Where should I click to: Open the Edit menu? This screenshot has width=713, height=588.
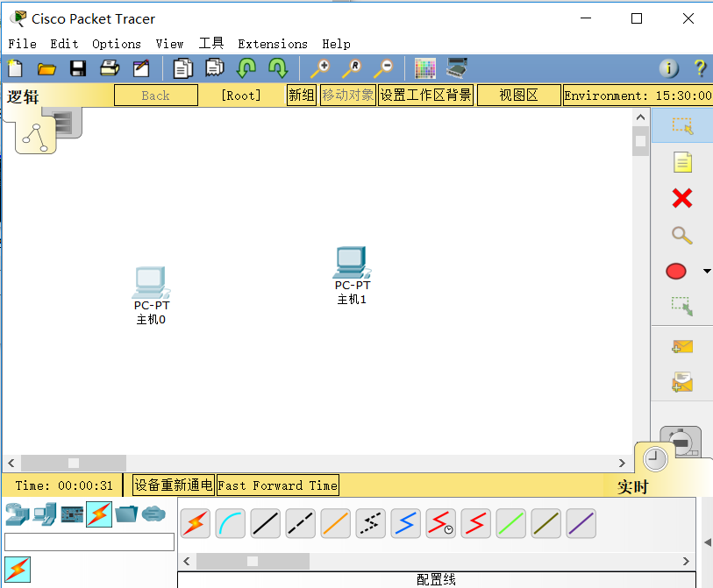[x=64, y=44]
